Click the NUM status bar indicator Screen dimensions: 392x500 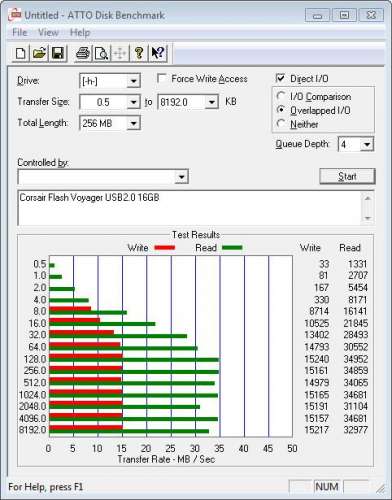(327, 487)
